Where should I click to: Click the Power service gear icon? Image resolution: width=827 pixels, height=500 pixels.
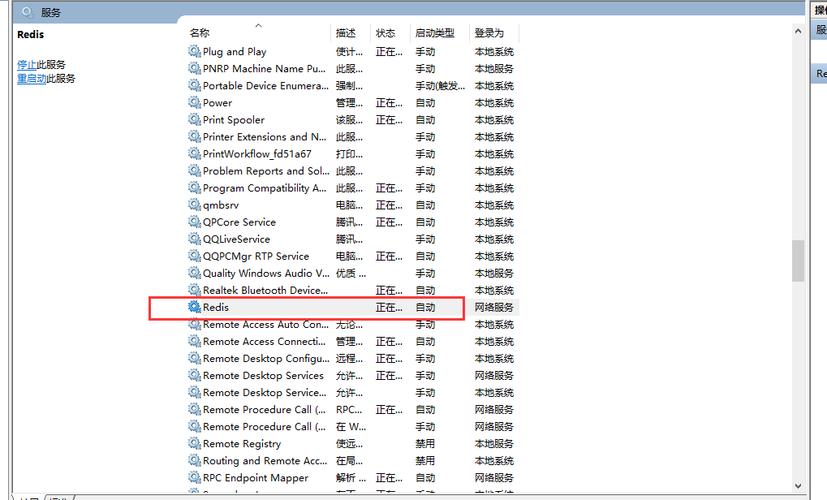[194, 103]
